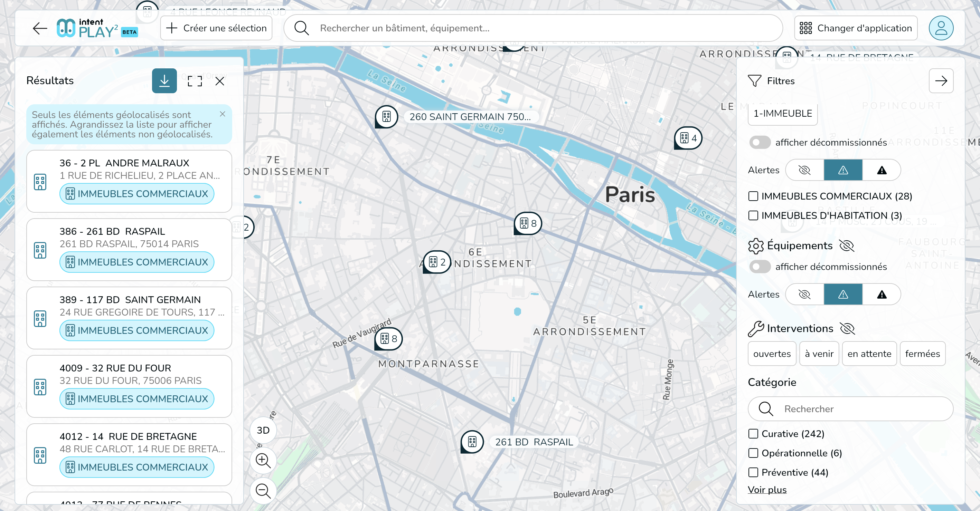Screen dimensions: 980x511
Task: Open the 8-building cluster near Paris label
Action: pyautogui.click(x=528, y=224)
